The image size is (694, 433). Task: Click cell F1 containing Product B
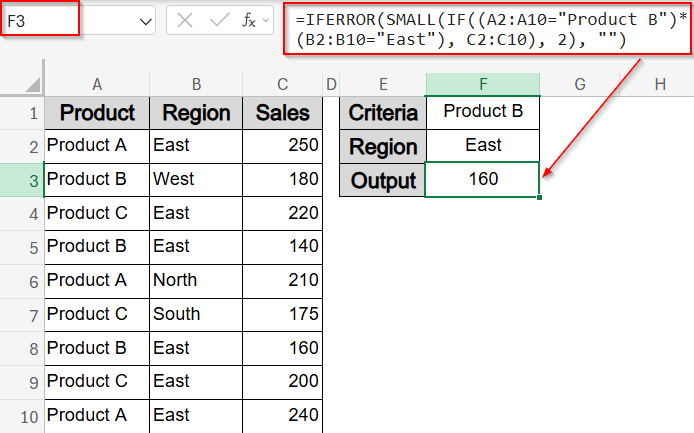click(483, 113)
